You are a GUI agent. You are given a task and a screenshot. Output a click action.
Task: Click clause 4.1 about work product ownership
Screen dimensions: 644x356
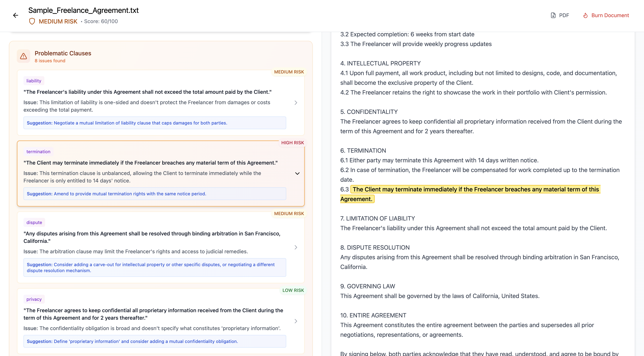click(479, 78)
